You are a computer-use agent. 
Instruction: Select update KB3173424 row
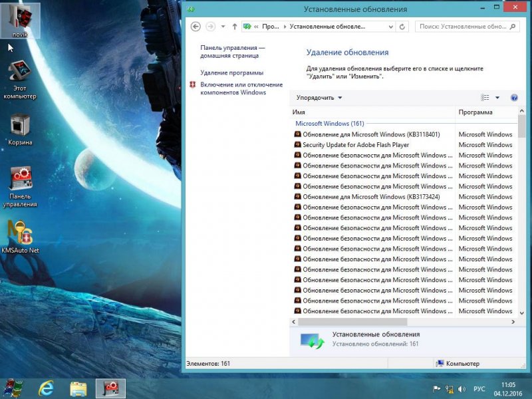click(404, 197)
